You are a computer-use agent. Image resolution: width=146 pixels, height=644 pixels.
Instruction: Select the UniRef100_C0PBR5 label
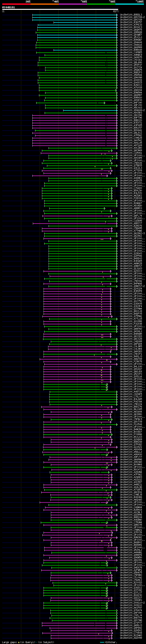tap(131, 53)
